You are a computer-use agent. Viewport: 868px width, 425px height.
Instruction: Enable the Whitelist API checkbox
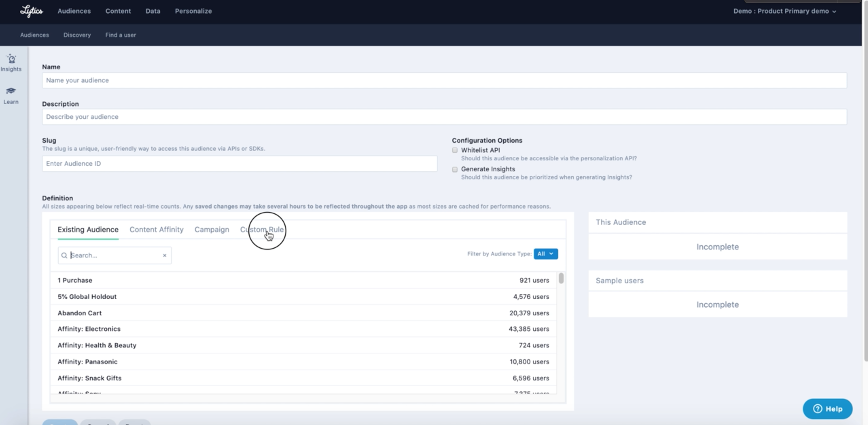point(455,150)
